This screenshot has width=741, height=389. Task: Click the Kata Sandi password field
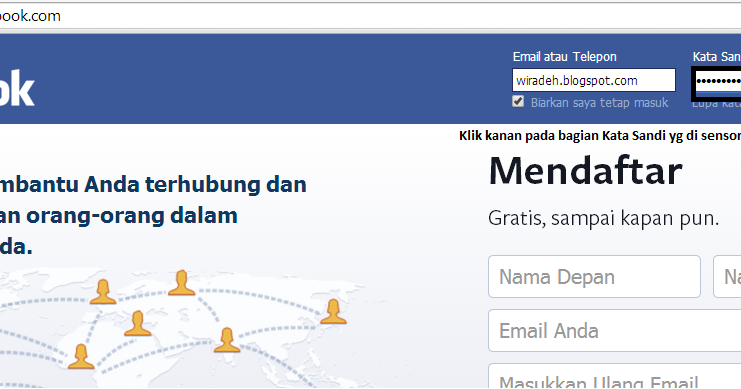(x=718, y=82)
